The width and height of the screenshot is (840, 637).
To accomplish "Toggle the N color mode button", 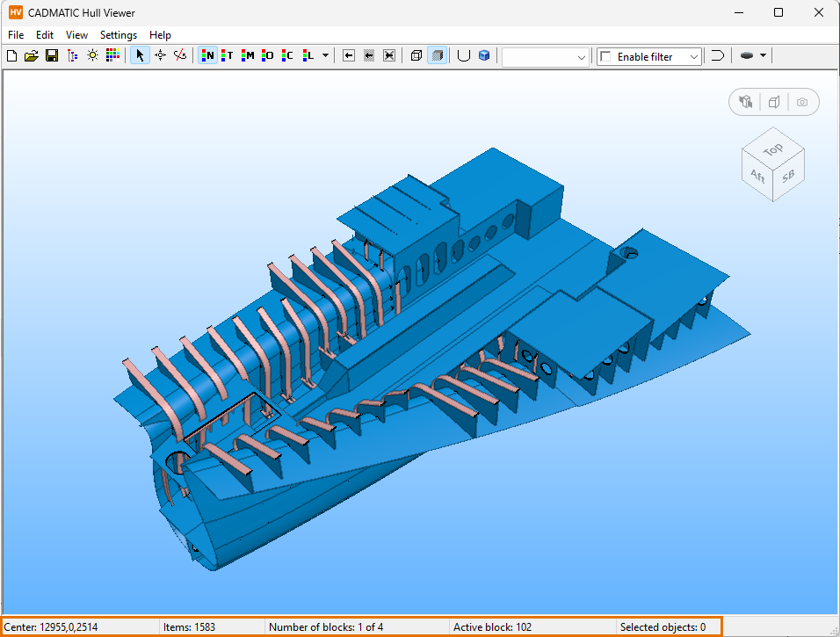I will click(x=207, y=55).
